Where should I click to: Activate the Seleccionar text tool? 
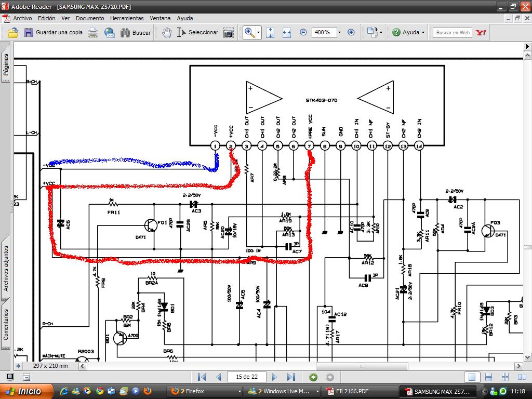coord(198,33)
